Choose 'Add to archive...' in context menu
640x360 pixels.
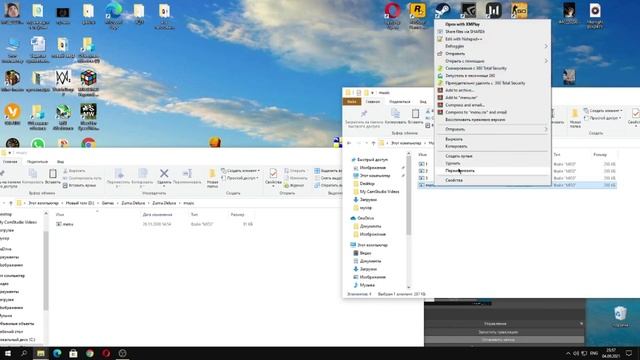[x=493, y=90]
